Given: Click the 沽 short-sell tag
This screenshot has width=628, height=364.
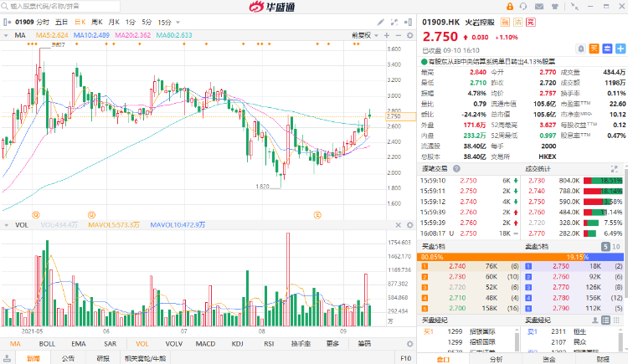Looking at the screenshot, I should pos(517,23).
